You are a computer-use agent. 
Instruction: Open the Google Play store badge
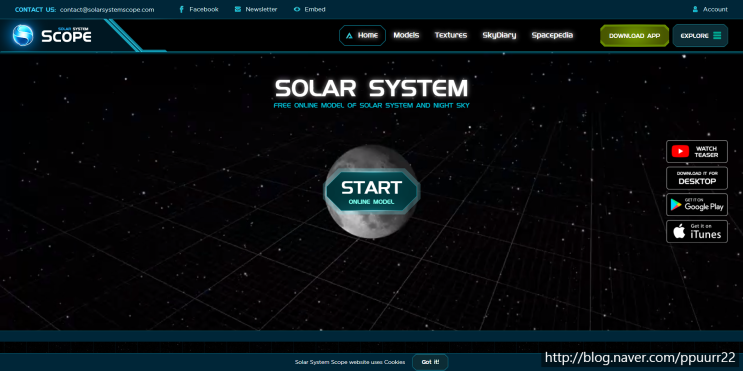697,205
